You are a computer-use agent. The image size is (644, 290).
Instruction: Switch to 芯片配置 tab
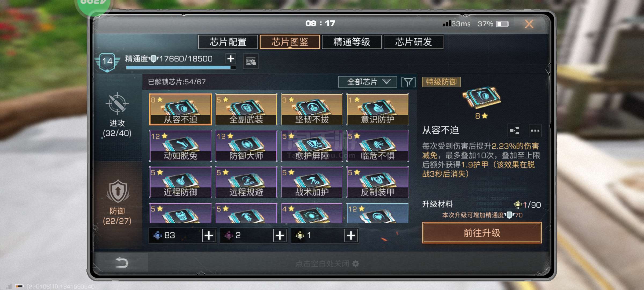point(228,42)
